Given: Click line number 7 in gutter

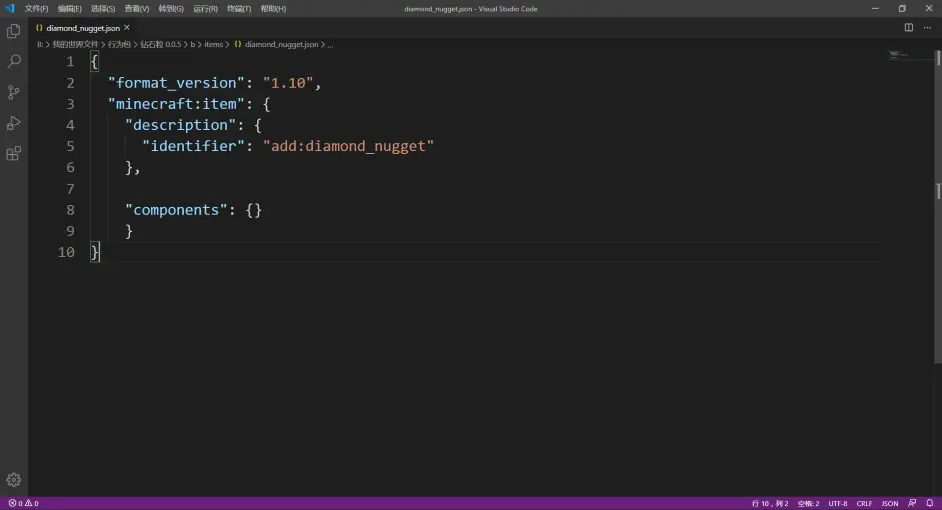Looking at the screenshot, I should [x=70, y=189].
